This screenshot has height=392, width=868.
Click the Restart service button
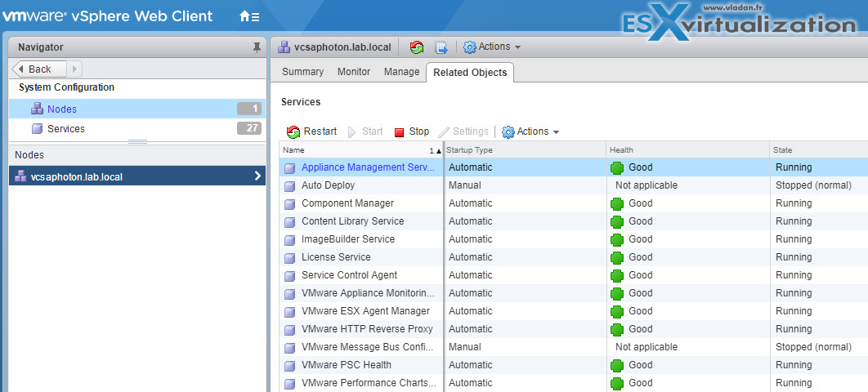pyautogui.click(x=311, y=131)
